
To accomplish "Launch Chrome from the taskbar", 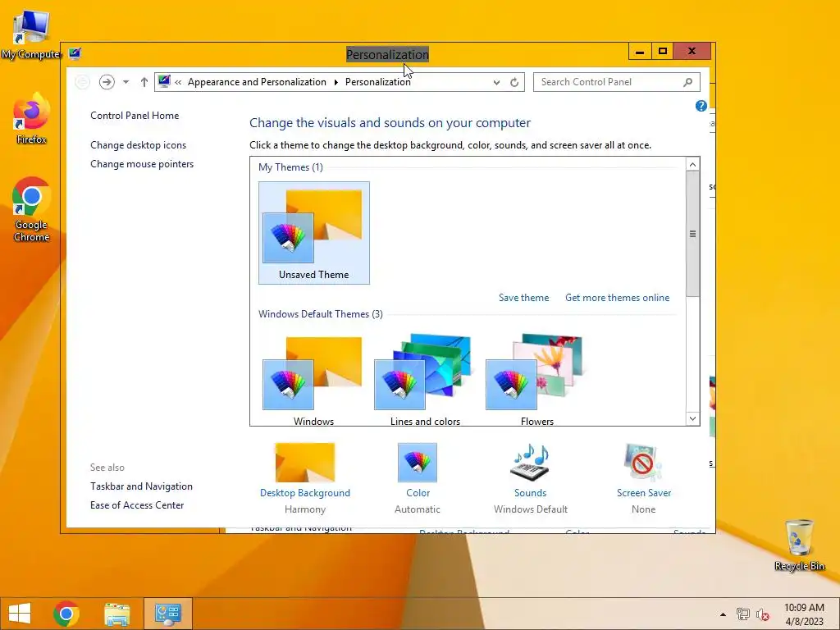I will pos(66,614).
